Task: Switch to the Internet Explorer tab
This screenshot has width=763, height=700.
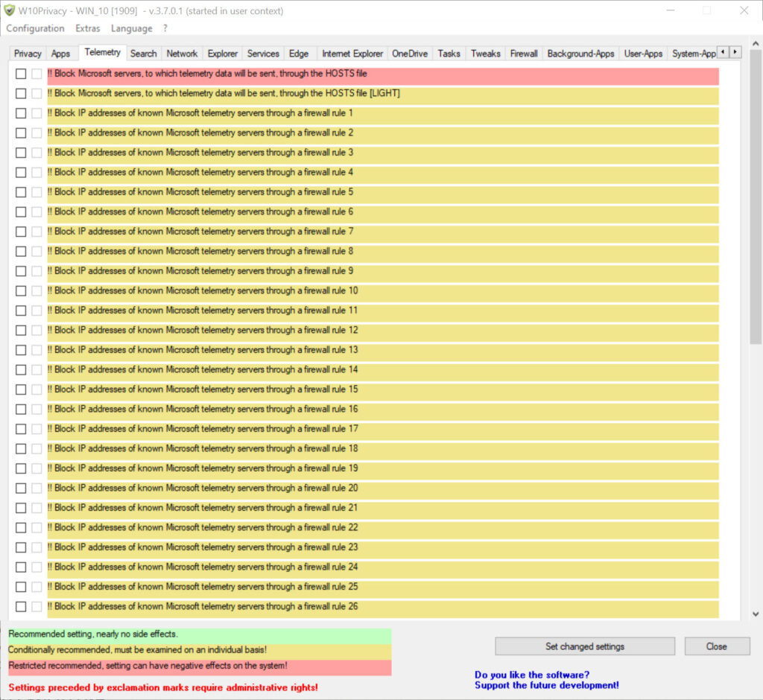Action: point(352,54)
